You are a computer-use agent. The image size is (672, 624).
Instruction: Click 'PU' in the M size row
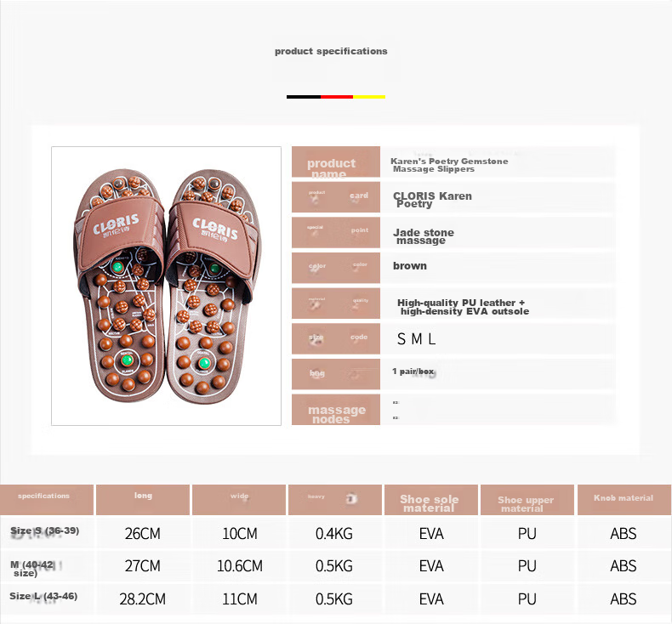527,566
